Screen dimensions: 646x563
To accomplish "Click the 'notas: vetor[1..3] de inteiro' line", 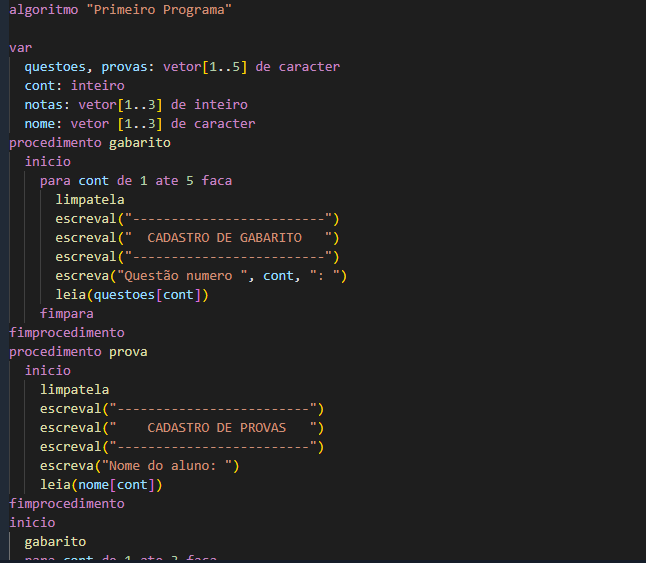I will (x=136, y=105).
